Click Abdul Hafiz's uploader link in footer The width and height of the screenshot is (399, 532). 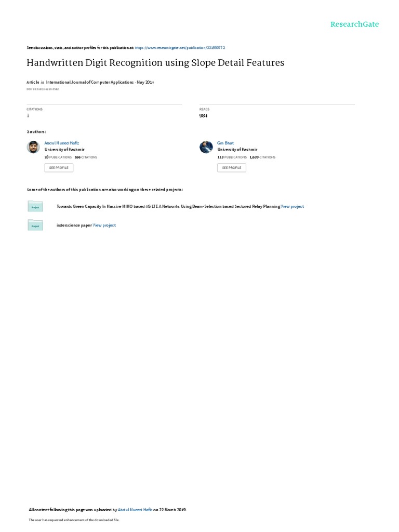pyautogui.click(x=135, y=510)
